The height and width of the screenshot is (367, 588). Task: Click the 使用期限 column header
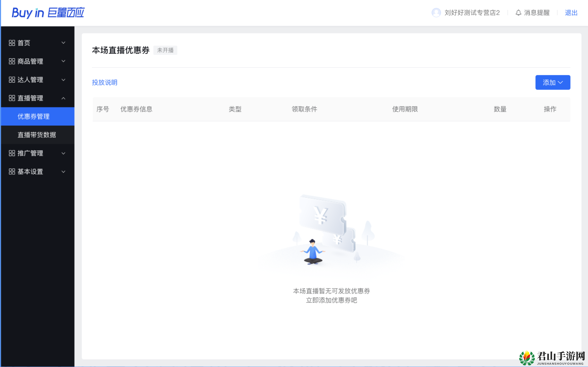coord(405,109)
